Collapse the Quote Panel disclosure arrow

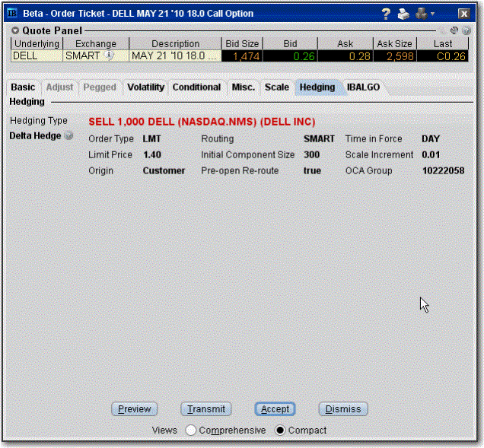coord(15,30)
